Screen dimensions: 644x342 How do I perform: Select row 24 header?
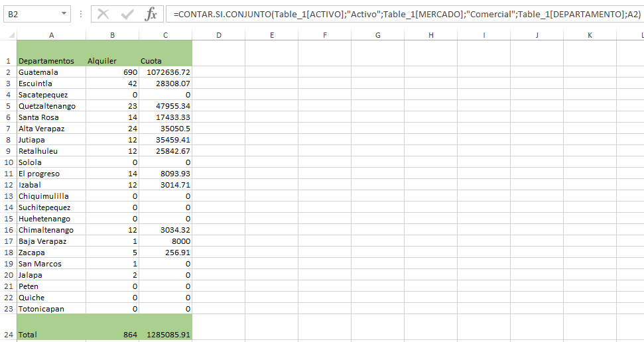click(8, 335)
